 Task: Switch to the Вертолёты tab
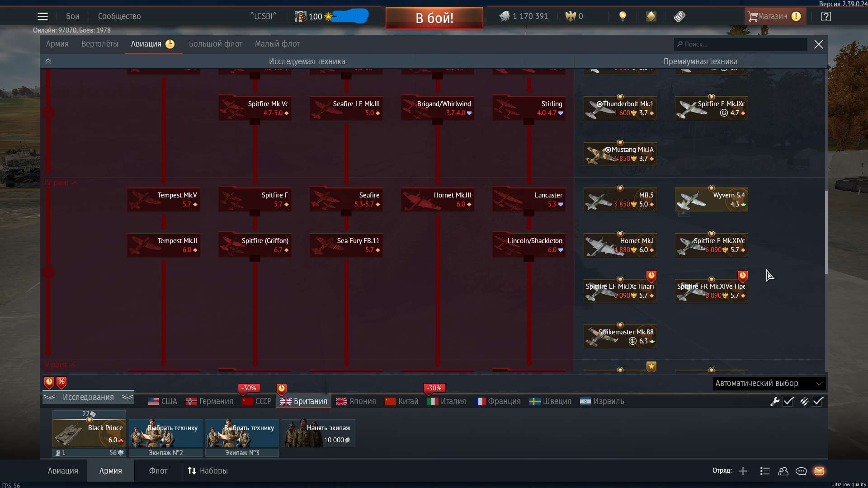click(x=99, y=44)
